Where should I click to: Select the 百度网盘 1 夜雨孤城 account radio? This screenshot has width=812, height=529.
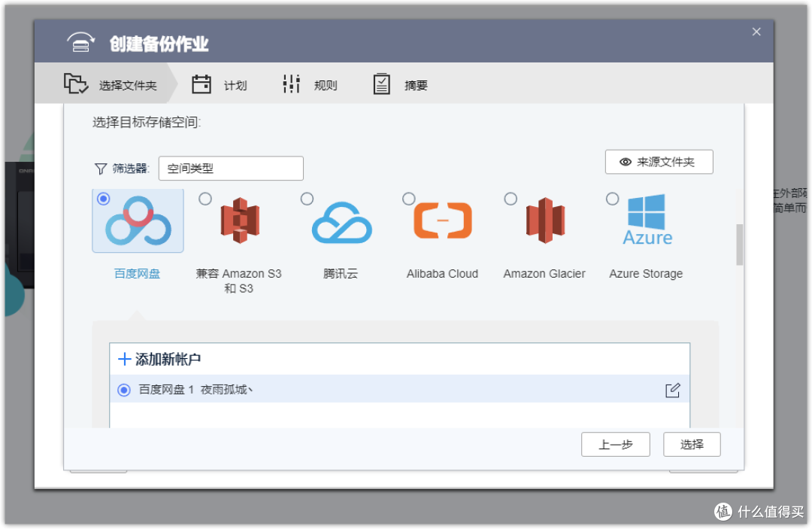coord(124,390)
